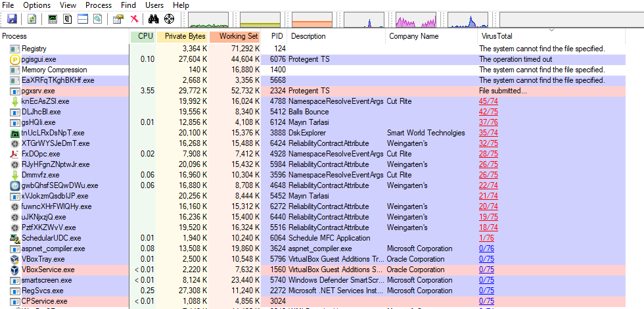Click the tnUcLRxDsNpT.exe green icon
Image resolution: width=644 pixels, height=309 pixels.
click(x=14, y=133)
